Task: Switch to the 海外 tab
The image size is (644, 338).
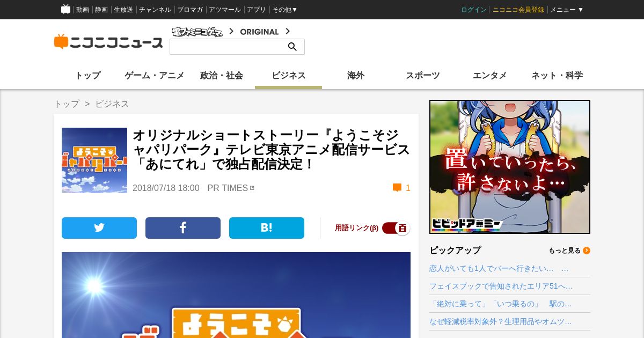Action: (x=356, y=76)
